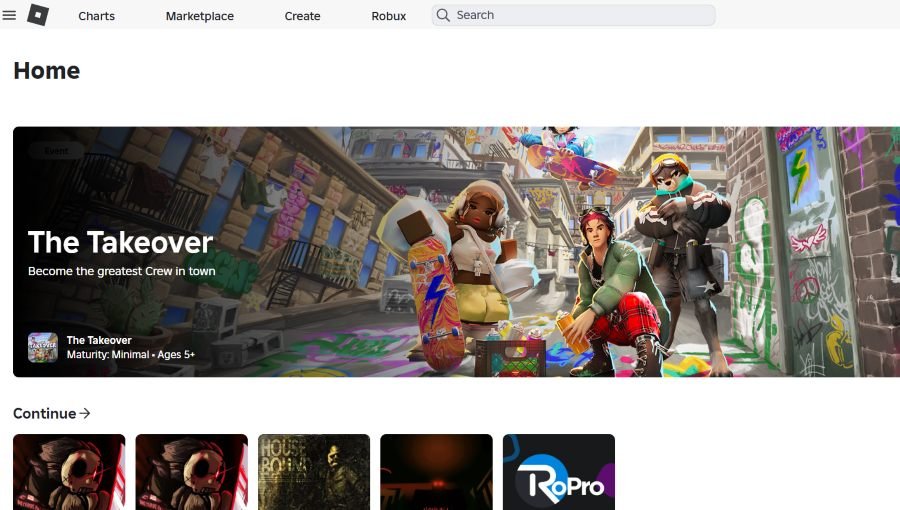Image resolution: width=900 pixels, height=510 pixels.
Task: Go to the Charts tab
Action: [x=96, y=16]
